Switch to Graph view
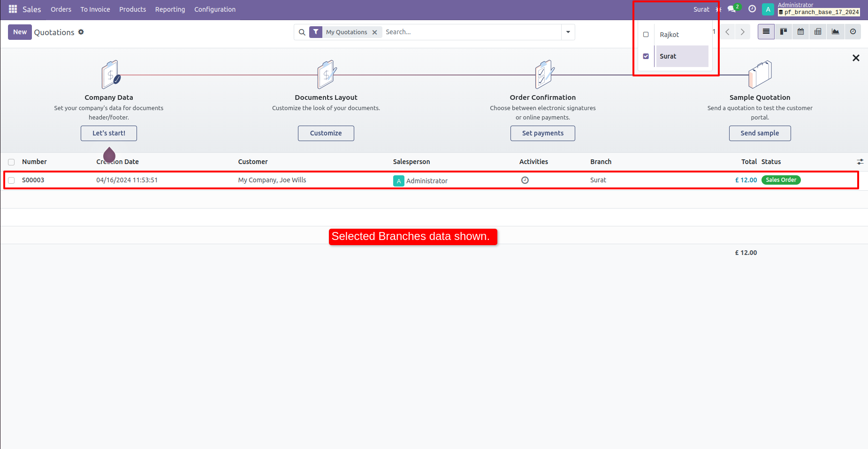This screenshot has height=449, width=868. pyautogui.click(x=835, y=32)
